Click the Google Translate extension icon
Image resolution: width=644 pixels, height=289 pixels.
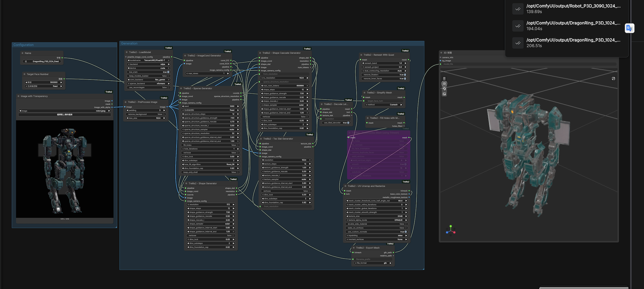point(630,28)
